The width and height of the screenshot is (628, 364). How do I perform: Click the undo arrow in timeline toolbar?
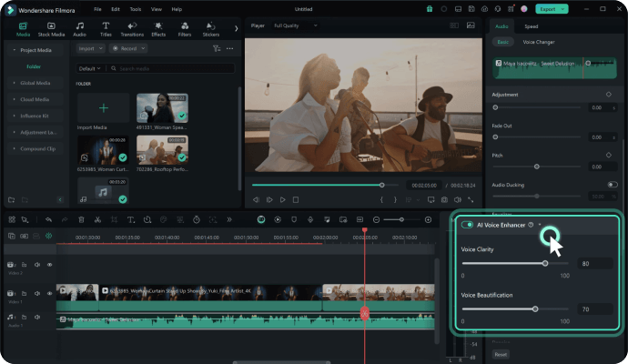[x=48, y=219]
